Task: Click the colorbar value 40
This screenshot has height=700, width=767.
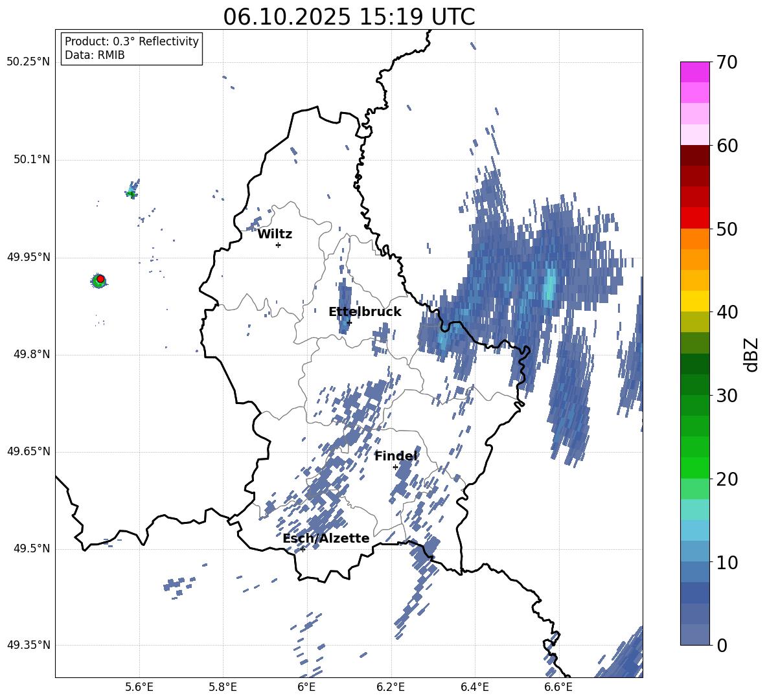Action: pyautogui.click(x=727, y=312)
